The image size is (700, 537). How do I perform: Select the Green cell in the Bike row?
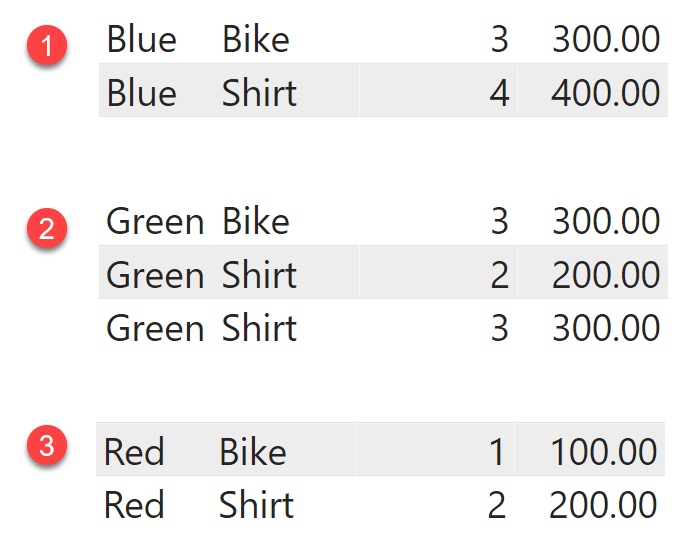click(x=155, y=221)
